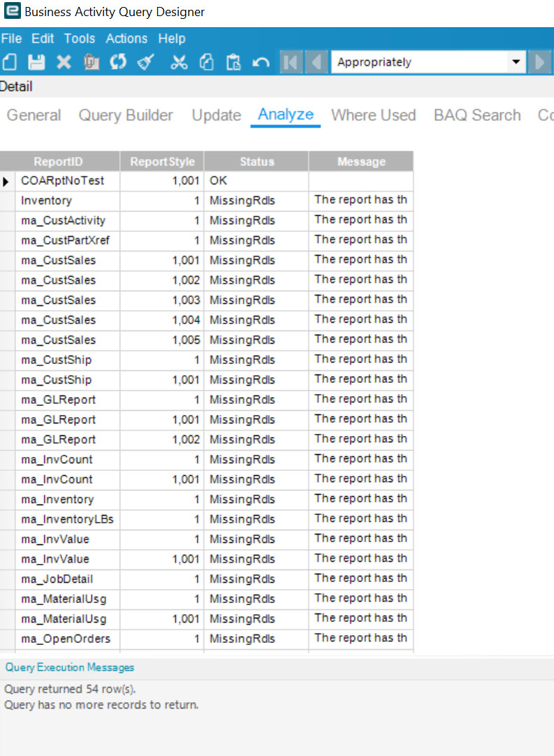The image size is (554, 756).
Task: Click the ma_CustSales style 1,003 cell
Action: pyautogui.click(x=162, y=300)
